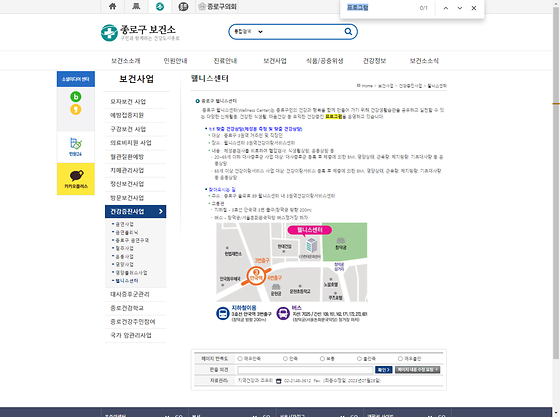Screen dimensions: 560x417
Task: Click the orange 안국역 station marker on map
Action: pyautogui.click(x=256, y=276)
